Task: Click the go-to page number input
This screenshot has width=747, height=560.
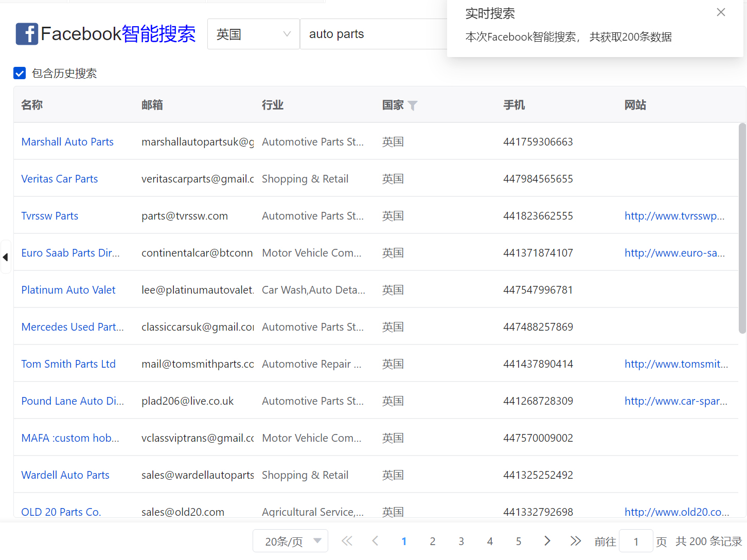Action: point(636,541)
